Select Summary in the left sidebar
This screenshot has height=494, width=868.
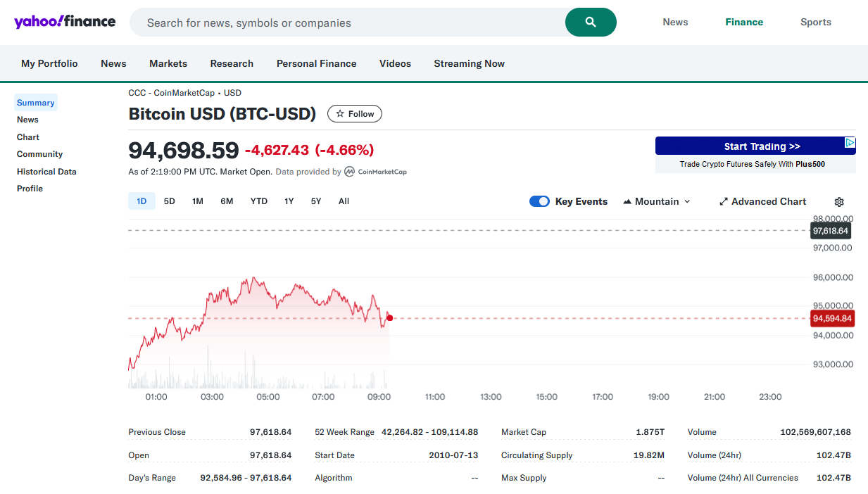pyautogui.click(x=36, y=103)
